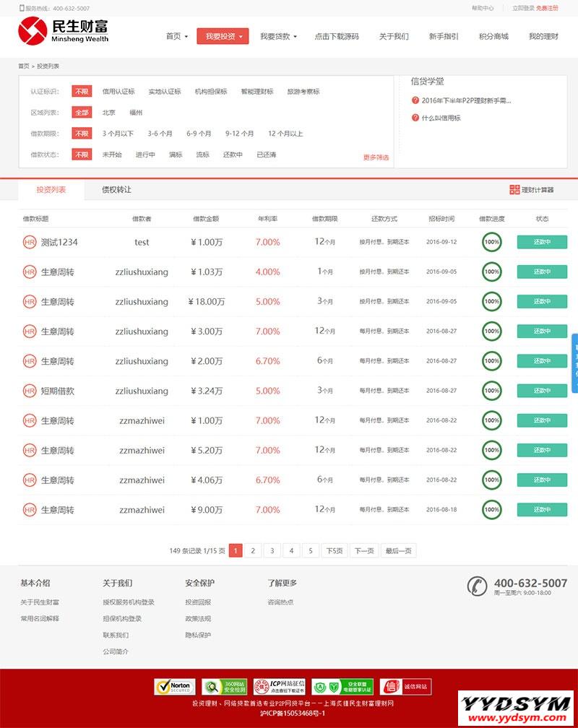
Task: Open the 360网站安全检测 badge
Action: click(224, 687)
